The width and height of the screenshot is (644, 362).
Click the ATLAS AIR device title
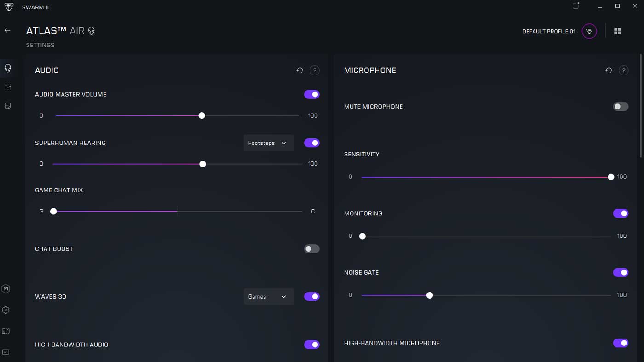click(55, 31)
